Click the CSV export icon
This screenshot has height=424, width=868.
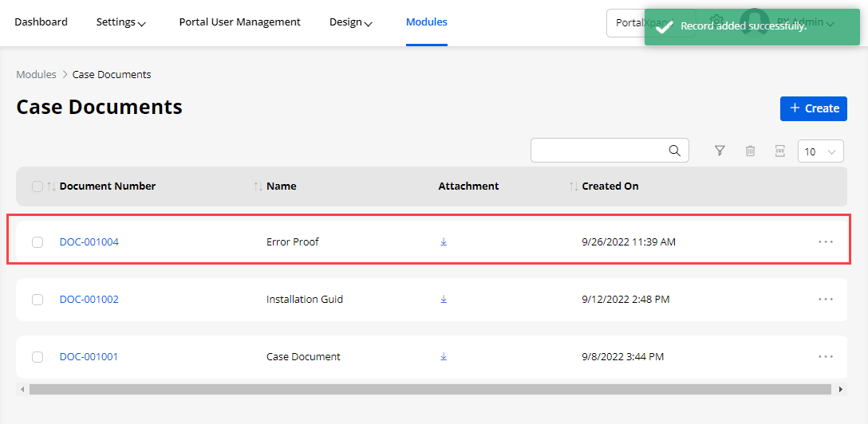780,151
